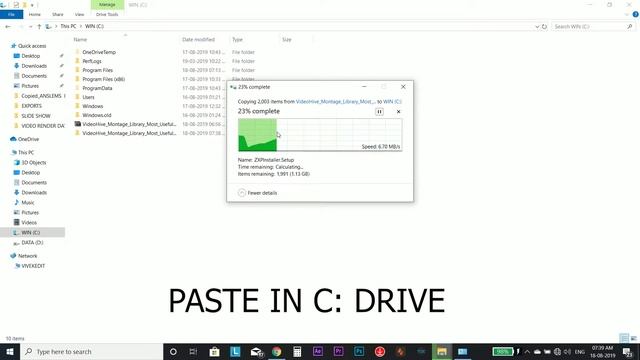The height and width of the screenshot is (360, 640).
Task: Click the taskbar search box
Action: (91, 351)
